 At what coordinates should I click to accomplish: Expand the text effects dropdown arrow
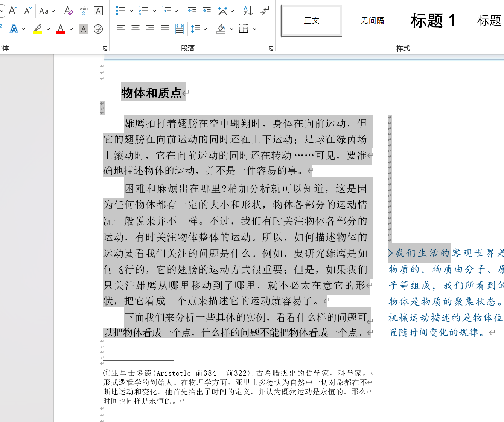pyautogui.click(x=24, y=29)
